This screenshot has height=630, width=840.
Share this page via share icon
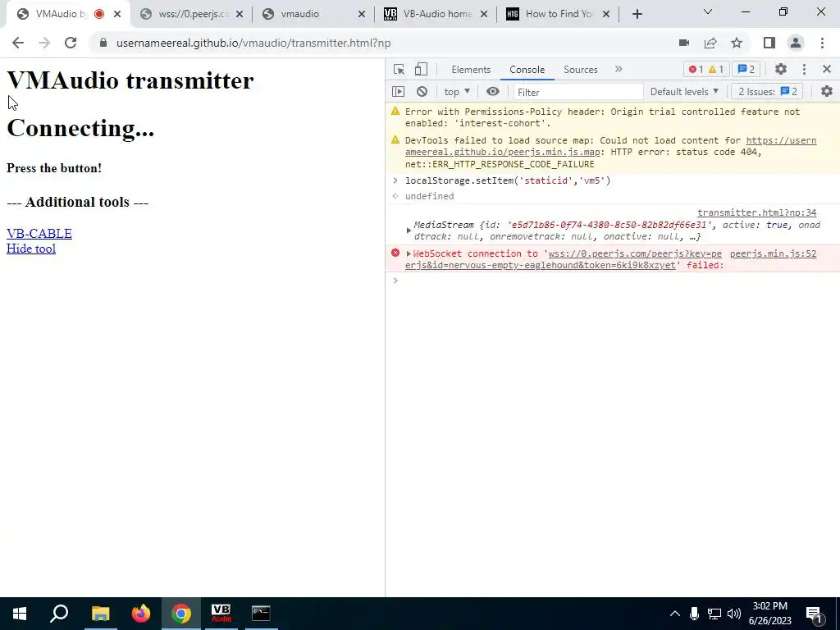pos(710,43)
